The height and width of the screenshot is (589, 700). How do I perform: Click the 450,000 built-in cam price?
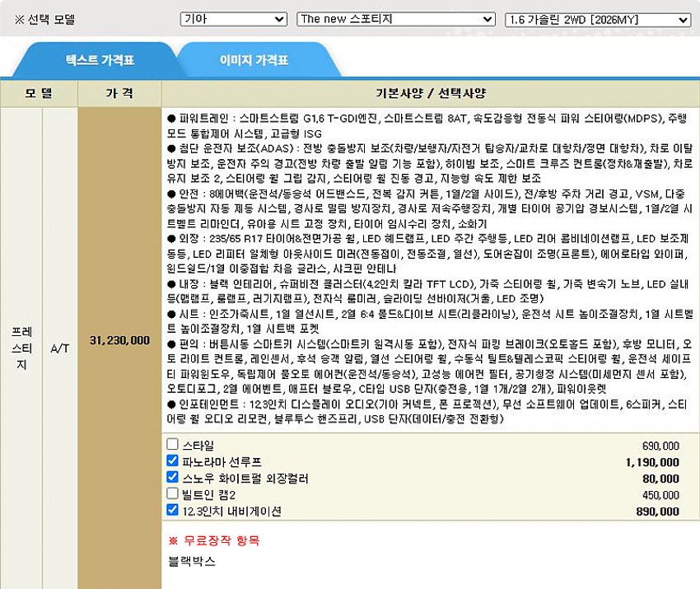[660, 495]
